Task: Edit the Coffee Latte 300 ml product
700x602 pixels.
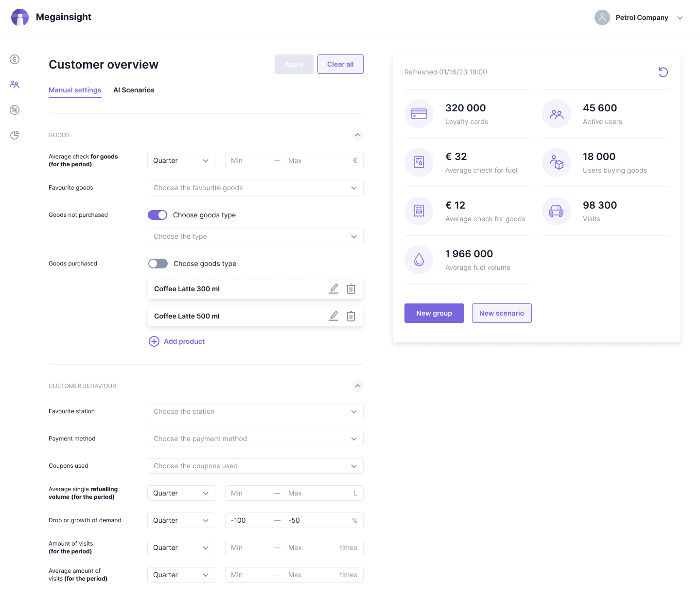Action: pyautogui.click(x=333, y=289)
